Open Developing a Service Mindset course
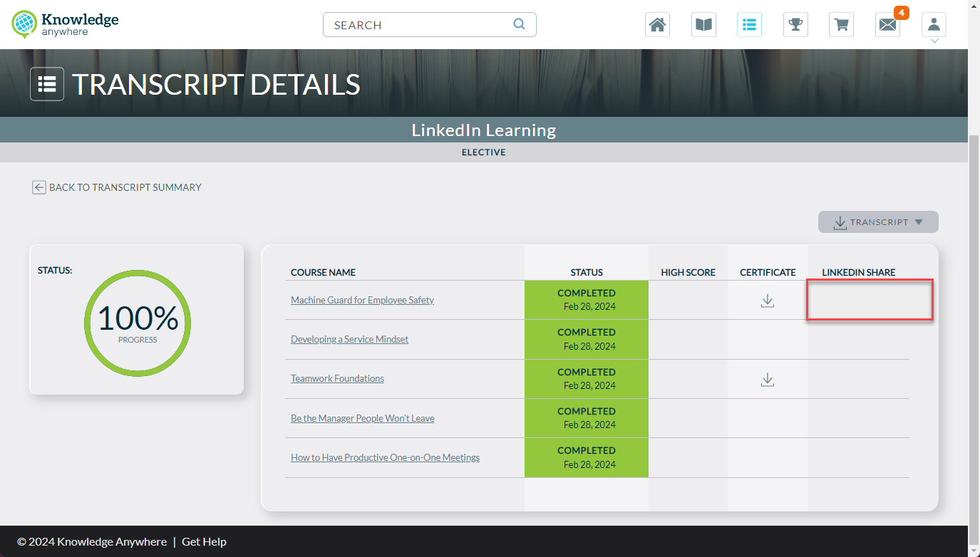 349,339
